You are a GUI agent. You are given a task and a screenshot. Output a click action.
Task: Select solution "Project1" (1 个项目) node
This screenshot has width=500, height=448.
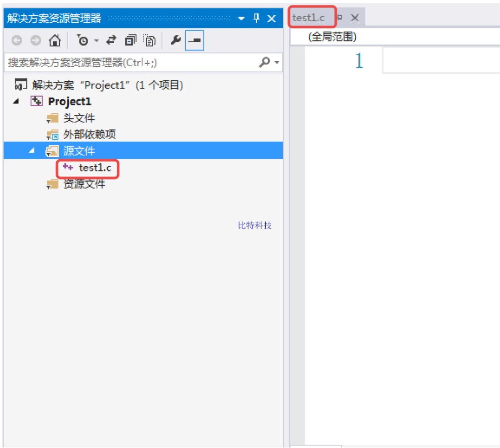click(107, 85)
